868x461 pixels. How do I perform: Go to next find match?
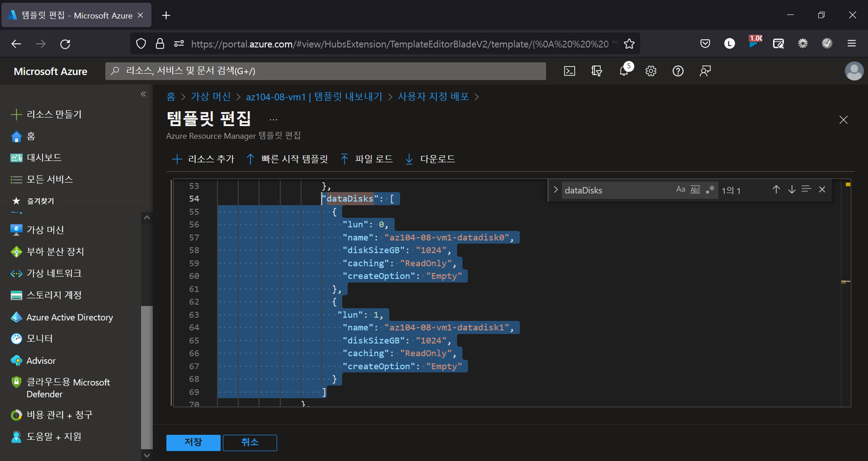pos(792,190)
